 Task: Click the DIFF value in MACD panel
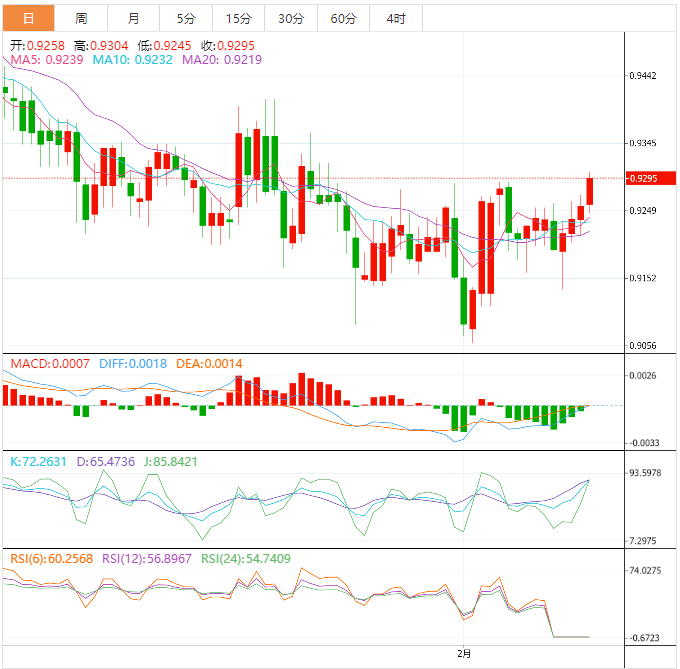click(133, 364)
